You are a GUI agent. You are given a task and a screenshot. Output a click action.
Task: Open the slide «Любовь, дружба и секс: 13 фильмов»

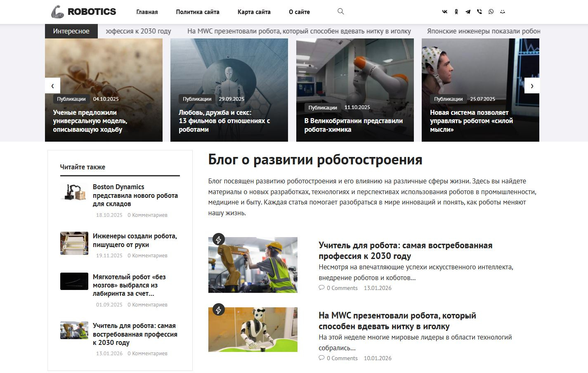tap(224, 121)
